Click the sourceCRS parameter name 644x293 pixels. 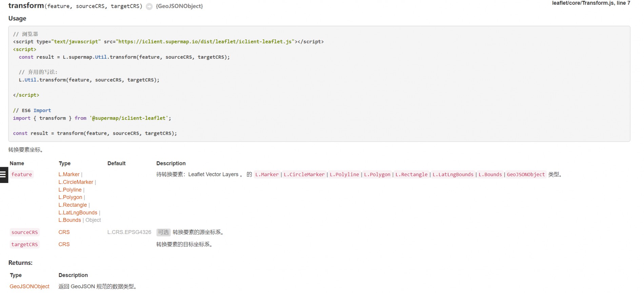coord(25,232)
